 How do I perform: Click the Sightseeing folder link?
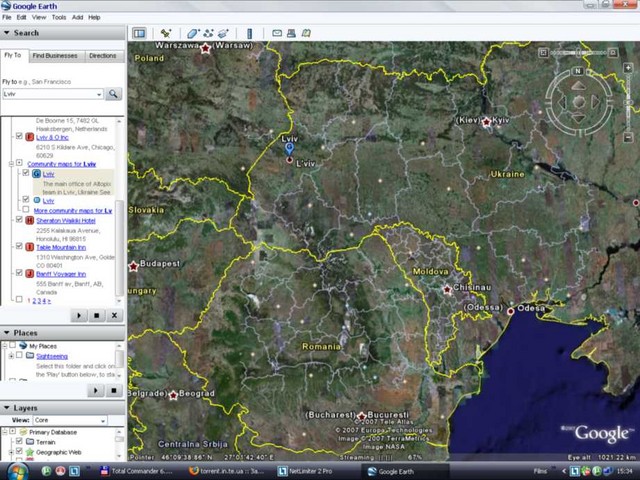(52, 356)
